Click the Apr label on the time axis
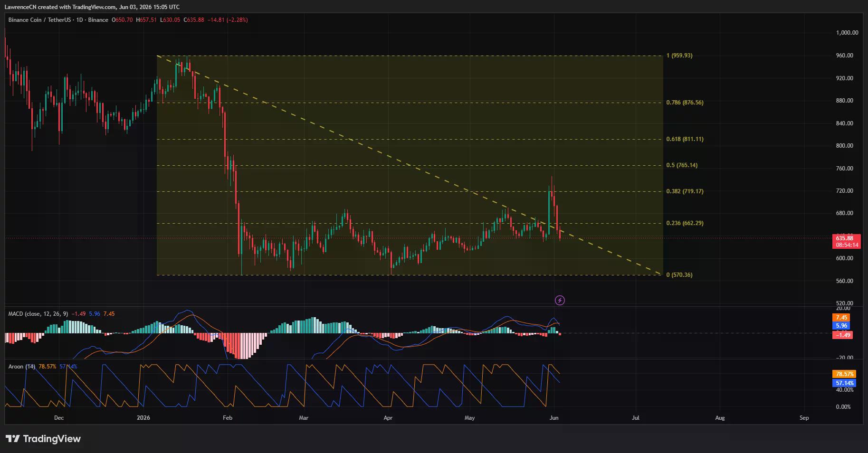 pyautogui.click(x=388, y=418)
